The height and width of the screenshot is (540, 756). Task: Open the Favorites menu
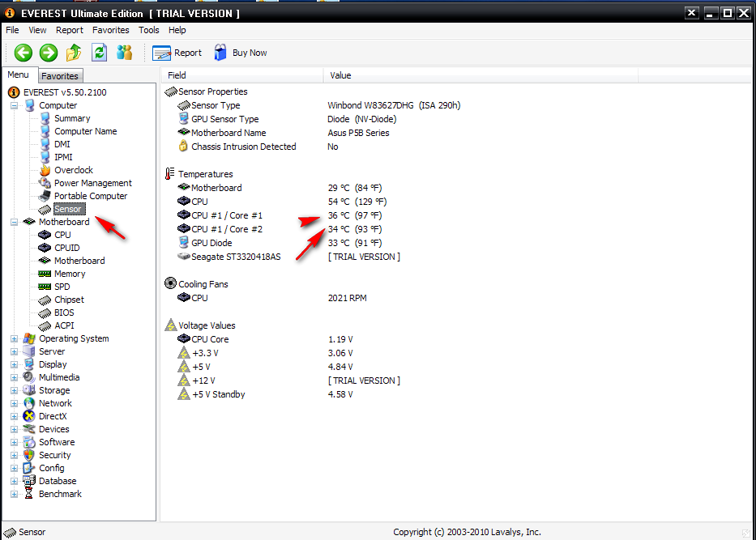coord(111,30)
